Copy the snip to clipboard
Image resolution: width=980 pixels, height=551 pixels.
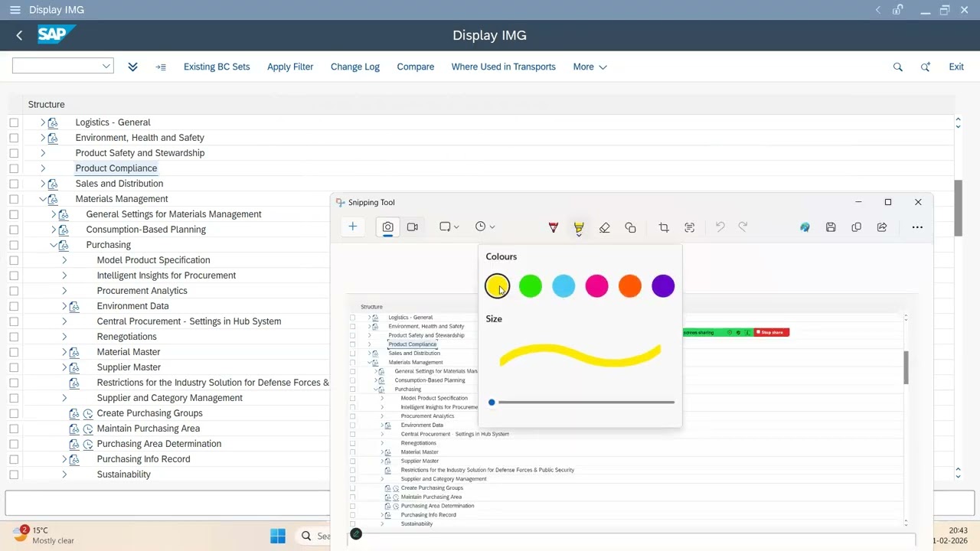(856, 227)
